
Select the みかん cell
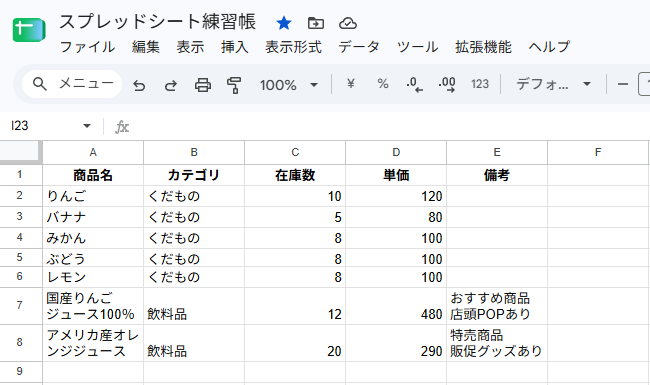tap(93, 238)
